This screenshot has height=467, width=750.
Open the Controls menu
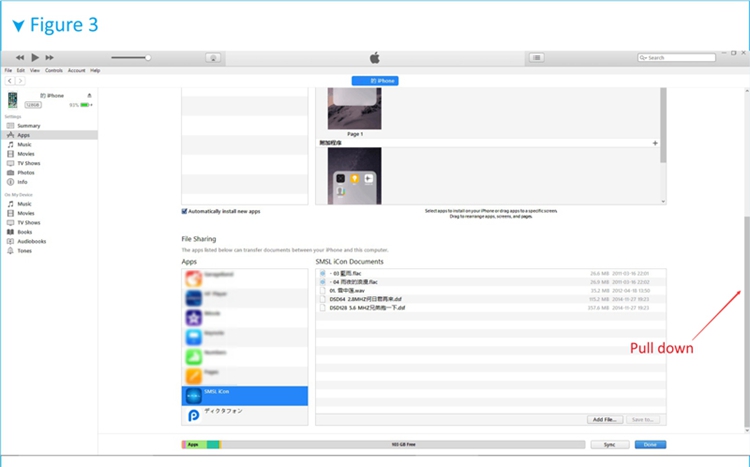click(54, 71)
